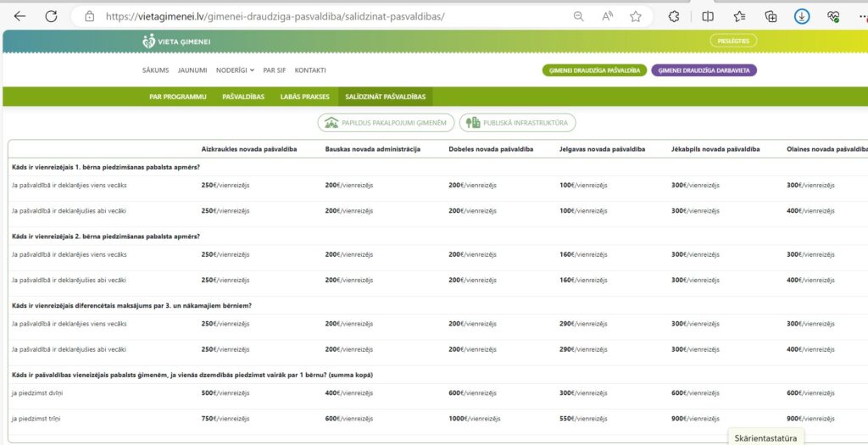Click Ģimenei draudzīga darbavieta purple button
Image resolution: width=868 pixels, height=445 pixels.
click(x=704, y=70)
